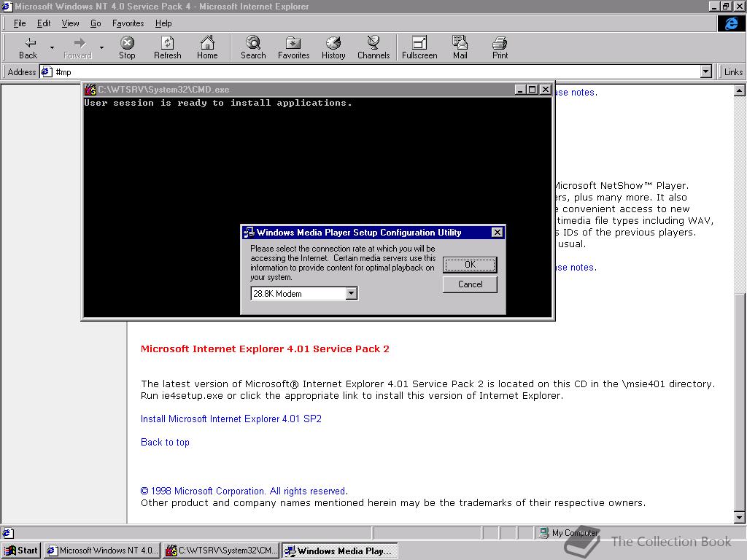The height and width of the screenshot is (560, 747).
Task: Confirm the connection rate with OK
Action: (471, 265)
